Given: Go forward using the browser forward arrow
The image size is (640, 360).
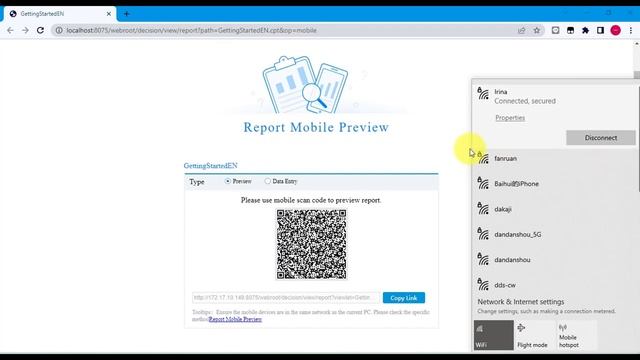Looking at the screenshot, I should tap(25, 30).
